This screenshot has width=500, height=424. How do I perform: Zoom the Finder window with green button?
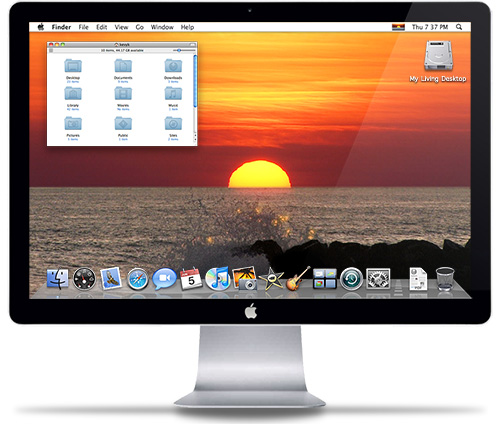click(62, 44)
